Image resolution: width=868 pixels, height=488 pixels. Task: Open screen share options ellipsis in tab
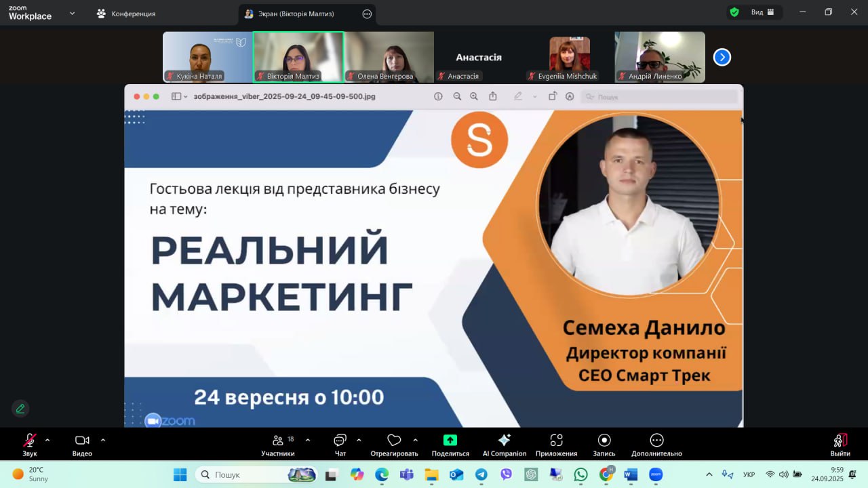click(x=367, y=14)
